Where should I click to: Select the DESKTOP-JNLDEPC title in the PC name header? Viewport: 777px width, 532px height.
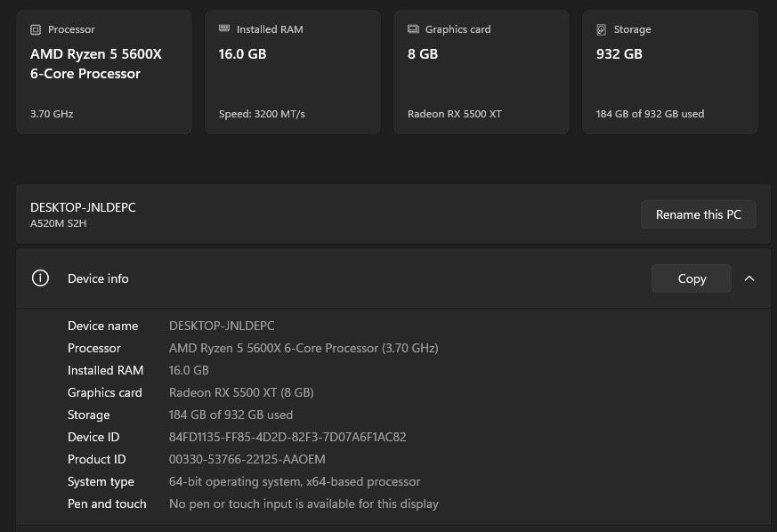pyautogui.click(x=83, y=207)
